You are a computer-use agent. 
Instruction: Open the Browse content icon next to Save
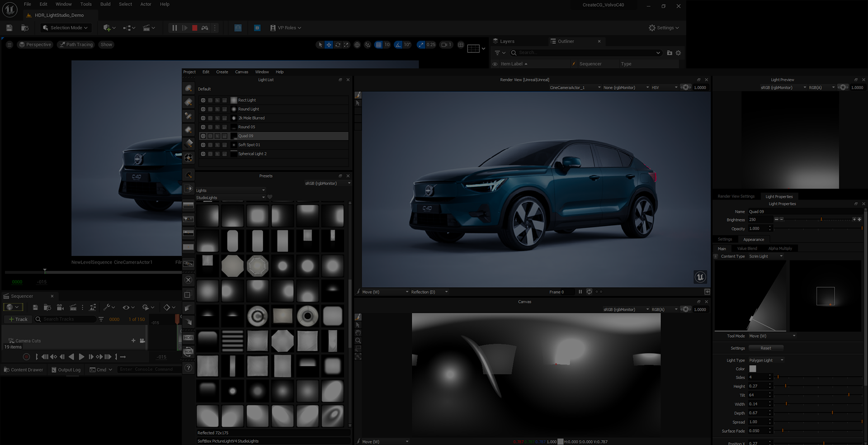[x=25, y=28]
